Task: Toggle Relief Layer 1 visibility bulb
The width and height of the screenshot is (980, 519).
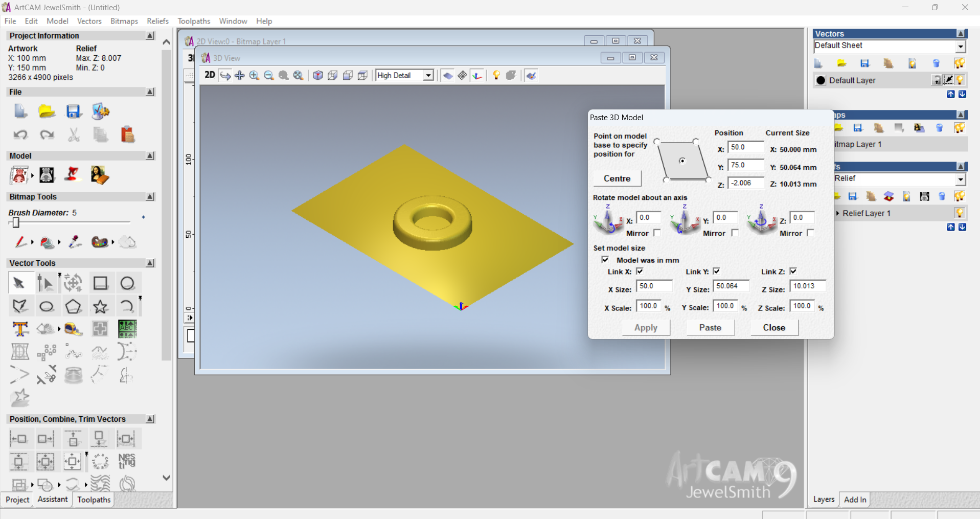Action: coord(960,213)
